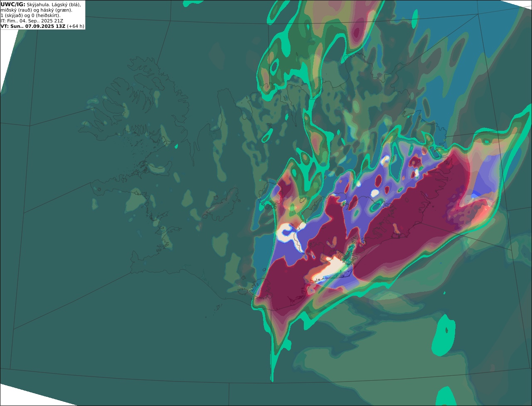Select the "miðský (rauð) og háský (græn)." legend line
This screenshot has height=406, width=532.
[x=36, y=10]
